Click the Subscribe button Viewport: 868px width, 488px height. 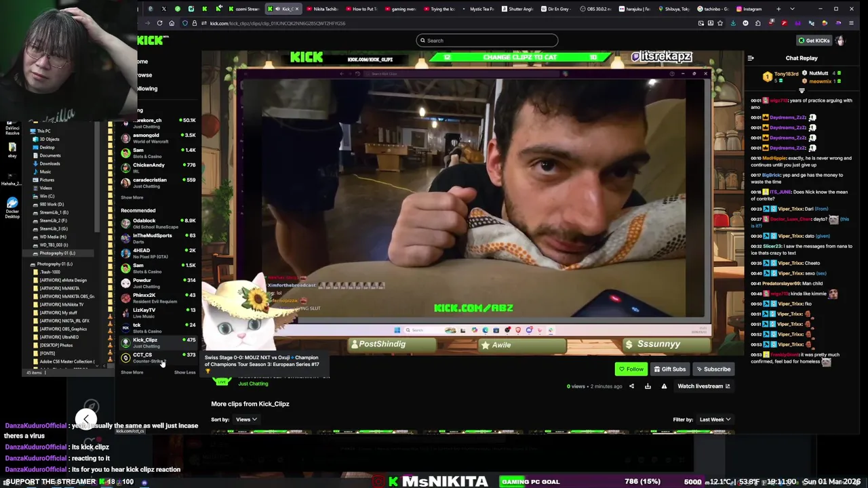pyautogui.click(x=713, y=369)
